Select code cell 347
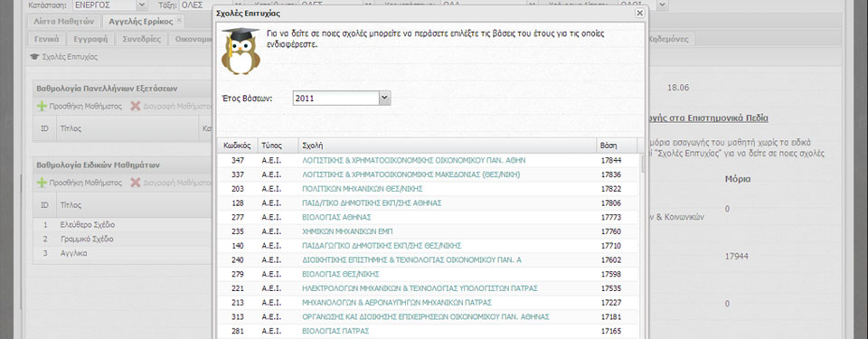 pyautogui.click(x=238, y=160)
